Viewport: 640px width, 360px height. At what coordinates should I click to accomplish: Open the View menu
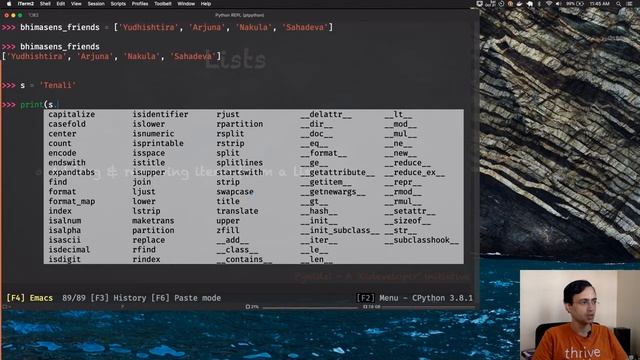point(76,4)
